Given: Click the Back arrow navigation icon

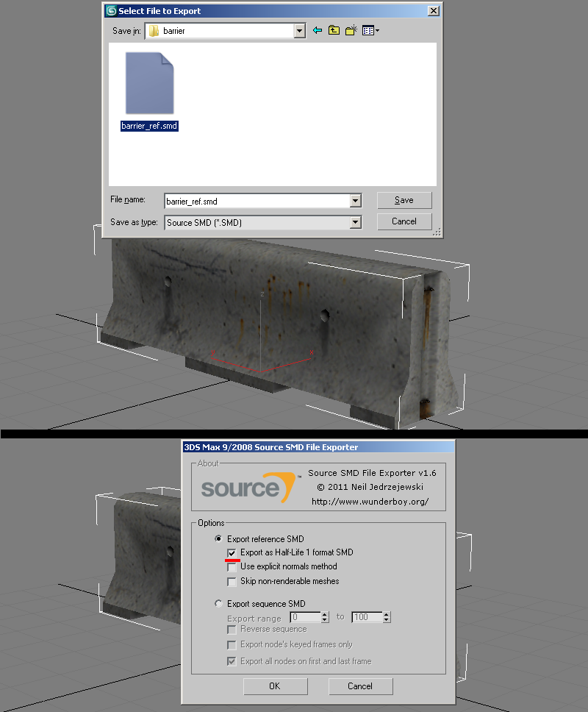Looking at the screenshot, I should [318, 30].
